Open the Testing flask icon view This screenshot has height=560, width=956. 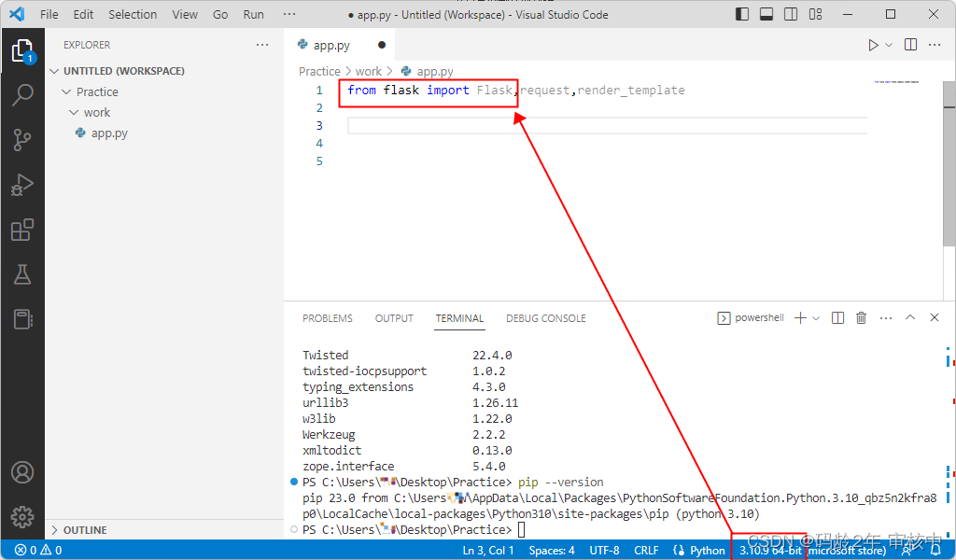click(x=22, y=274)
